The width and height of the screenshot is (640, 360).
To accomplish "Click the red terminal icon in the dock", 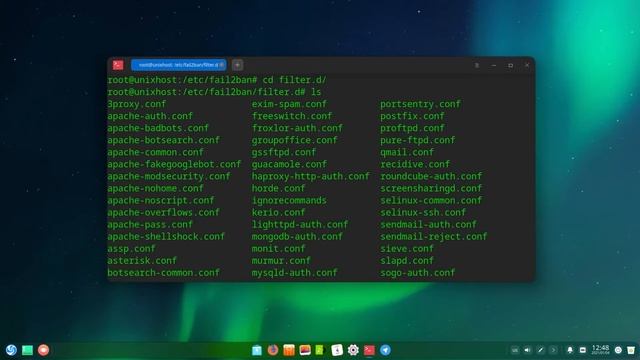I will 369,350.
